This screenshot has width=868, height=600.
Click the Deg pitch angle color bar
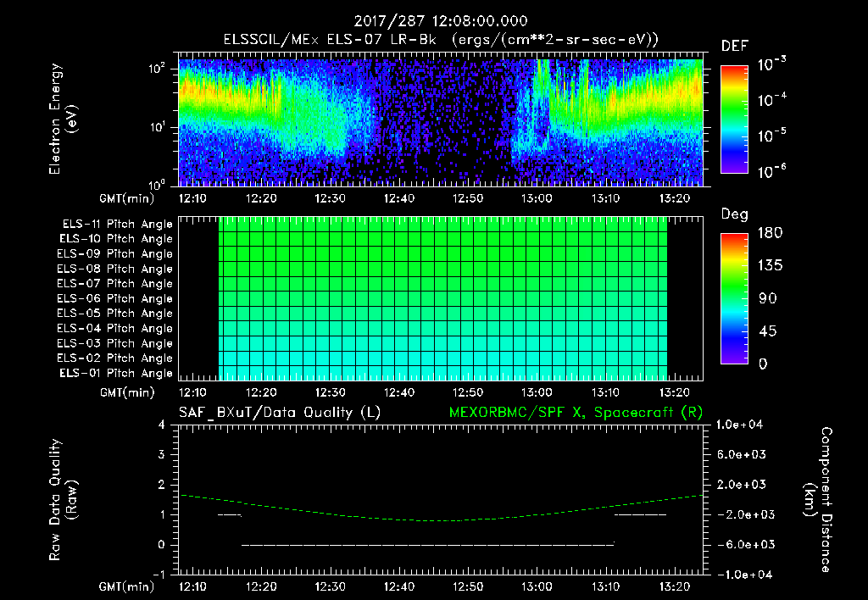pos(734,298)
